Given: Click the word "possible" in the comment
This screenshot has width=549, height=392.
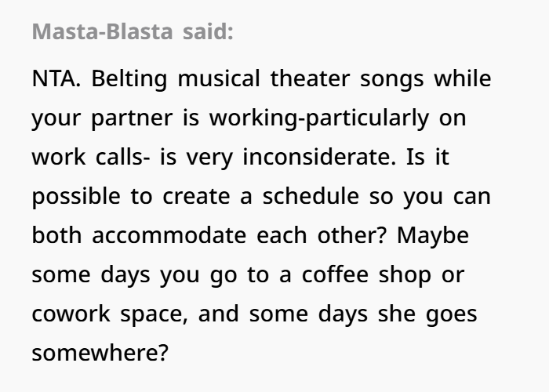Looking at the screenshot, I should (76, 197).
